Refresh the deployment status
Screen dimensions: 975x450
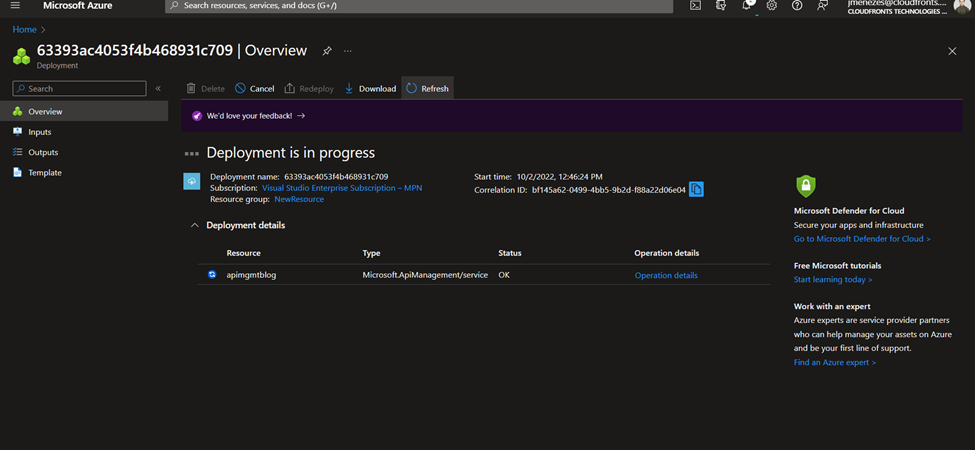428,88
